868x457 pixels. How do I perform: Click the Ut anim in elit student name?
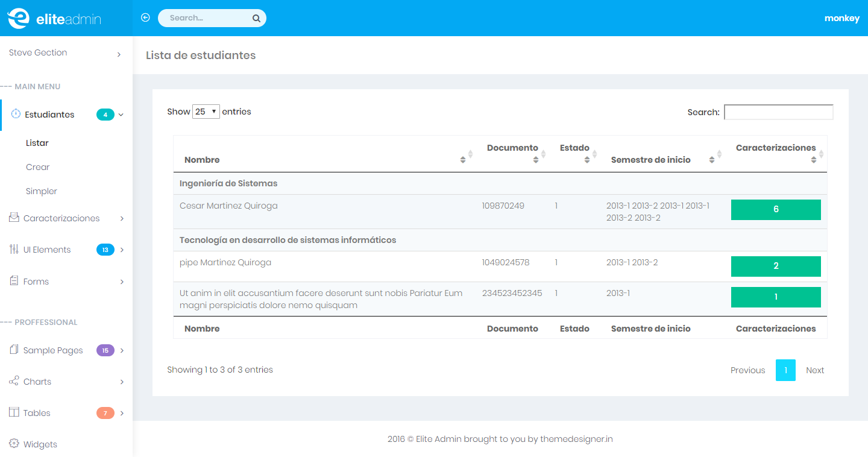(x=321, y=299)
